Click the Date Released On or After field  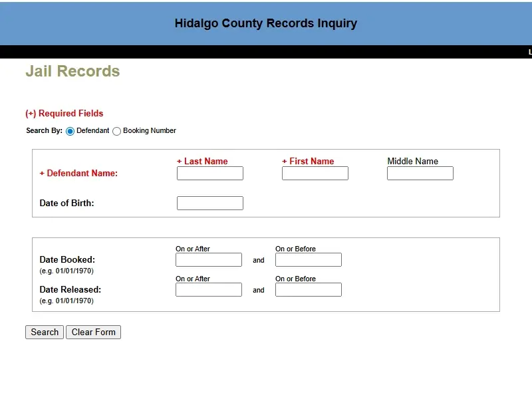(208, 289)
